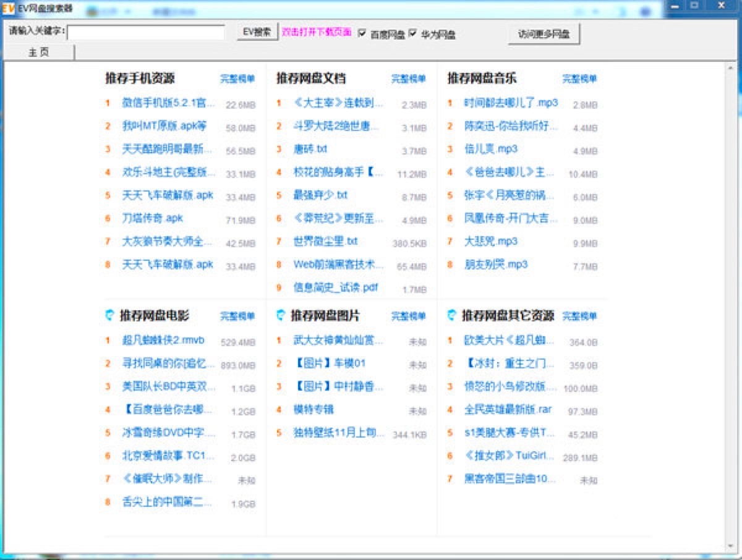This screenshot has width=742, height=560.
Task: Click the shield icon beside 推荐网盘其它资源
Action: pos(452,316)
